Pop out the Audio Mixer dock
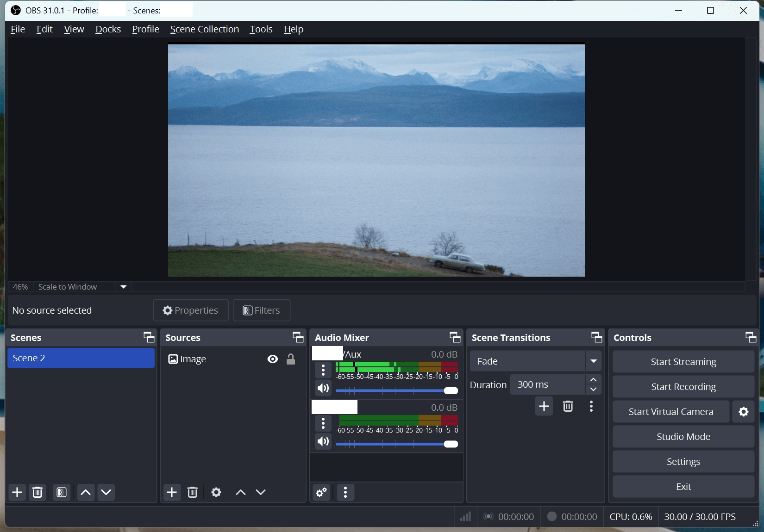This screenshot has height=532, width=764. pos(455,337)
